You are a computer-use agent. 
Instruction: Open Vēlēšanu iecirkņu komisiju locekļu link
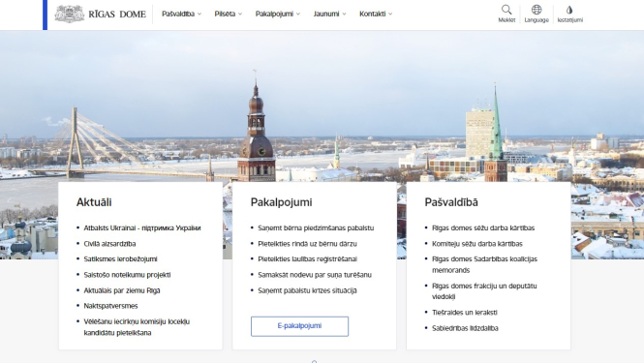[137, 327]
